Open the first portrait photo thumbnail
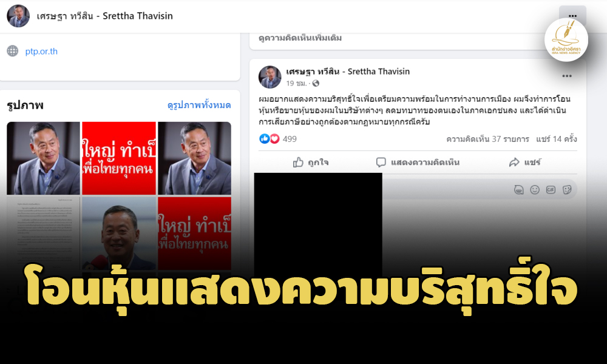The width and height of the screenshot is (607, 364). click(x=43, y=158)
